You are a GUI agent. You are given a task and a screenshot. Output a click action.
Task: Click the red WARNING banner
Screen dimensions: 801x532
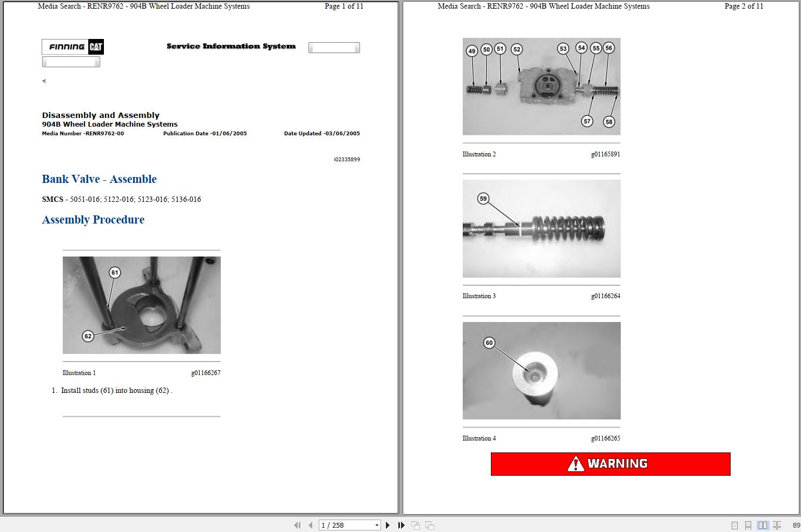[610, 464]
